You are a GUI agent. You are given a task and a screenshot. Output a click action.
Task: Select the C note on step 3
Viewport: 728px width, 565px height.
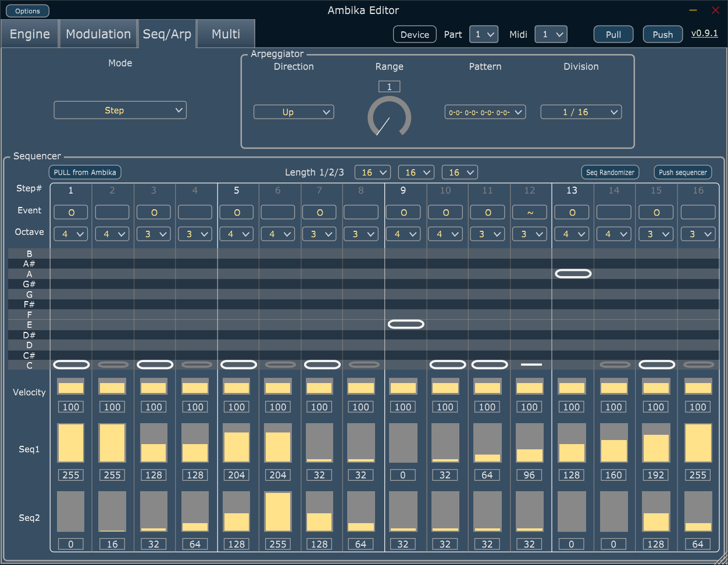(155, 364)
